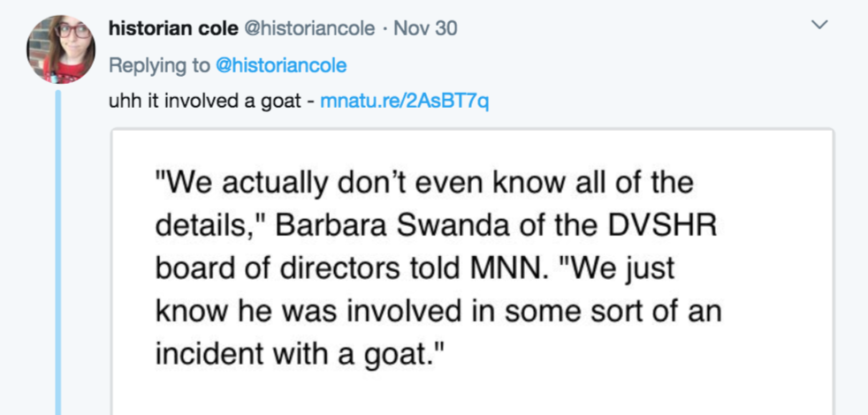Click the historian cole profile avatar
868x415 pixels.
coord(61,49)
